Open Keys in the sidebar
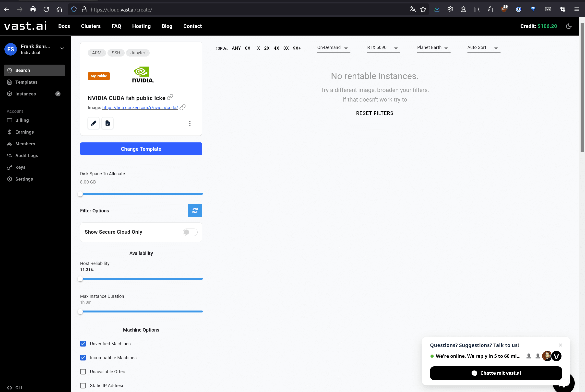This screenshot has width=585, height=392. click(20, 167)
